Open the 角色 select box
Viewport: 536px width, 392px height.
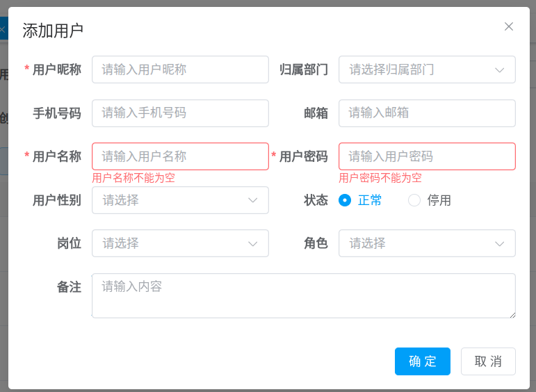(417, 243)
